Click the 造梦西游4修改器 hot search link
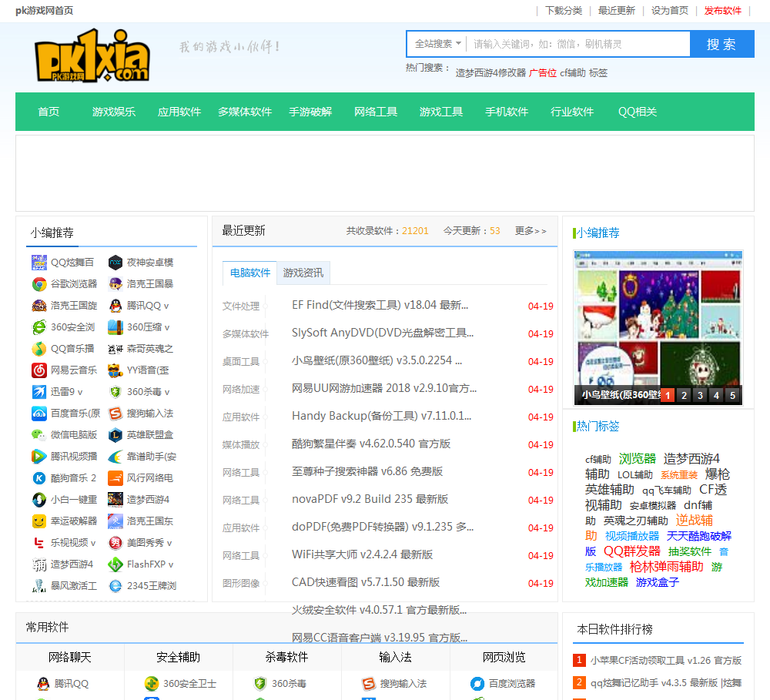Screen dimensions: 770x700 coord(490,72)
